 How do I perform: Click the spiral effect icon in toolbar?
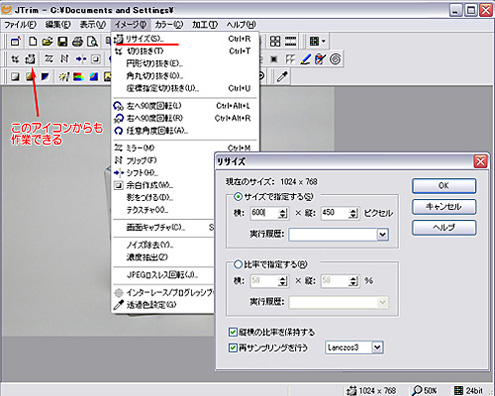[x=336, y=59]
